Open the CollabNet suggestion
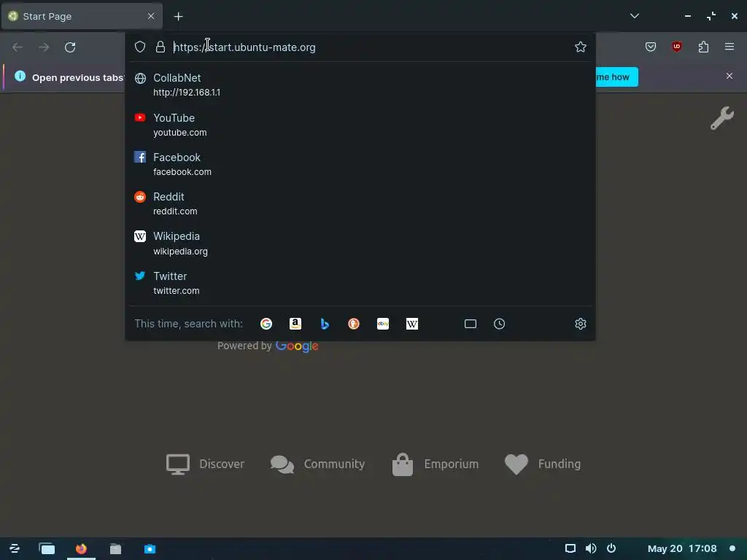 (x=360, y=85)
